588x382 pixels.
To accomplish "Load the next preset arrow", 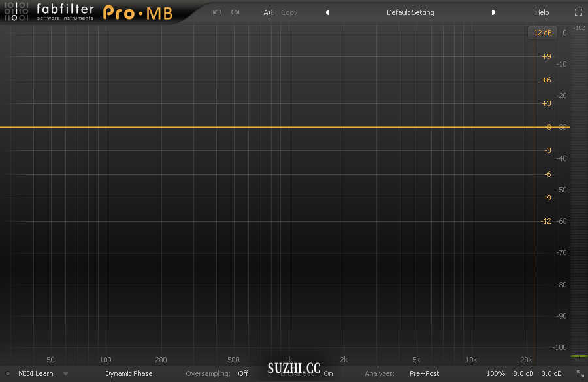I will click(493, 12).
